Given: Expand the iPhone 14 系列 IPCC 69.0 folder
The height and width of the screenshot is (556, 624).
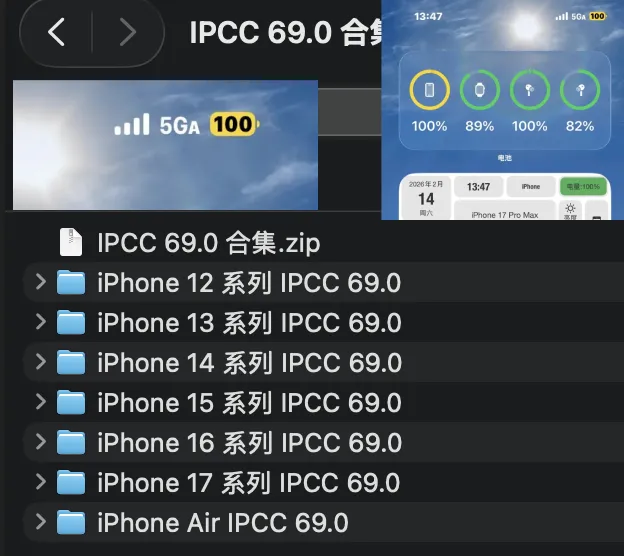Looking at the screenshot, I should coord(41,362).
